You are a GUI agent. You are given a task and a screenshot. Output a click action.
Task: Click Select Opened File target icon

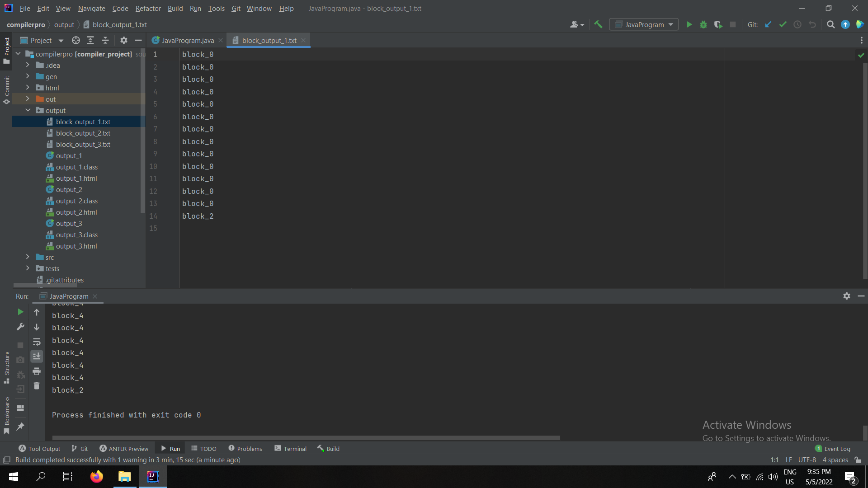76,41
